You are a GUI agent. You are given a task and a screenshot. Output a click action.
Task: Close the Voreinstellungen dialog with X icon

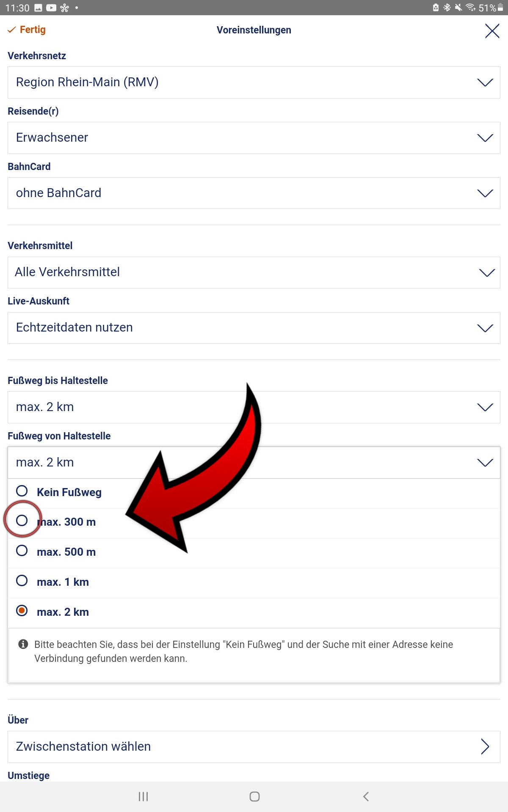[492, 30]
